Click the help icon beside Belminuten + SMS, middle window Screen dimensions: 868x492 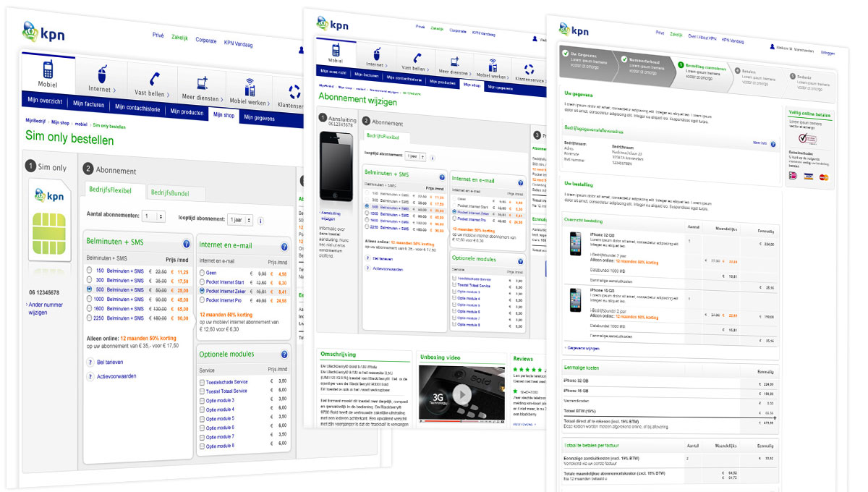pos(441,177)
